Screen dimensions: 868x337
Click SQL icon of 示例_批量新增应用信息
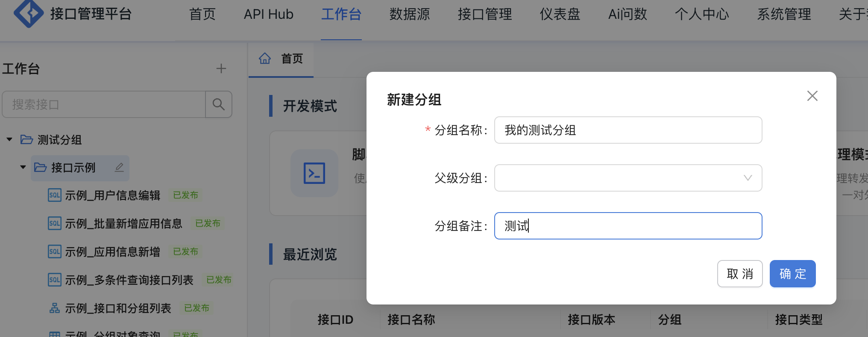[x=54, y=224]
